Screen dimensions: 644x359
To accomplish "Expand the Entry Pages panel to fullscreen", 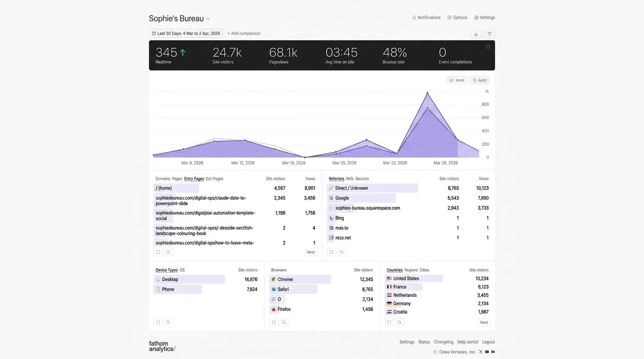I will point(158,251).
